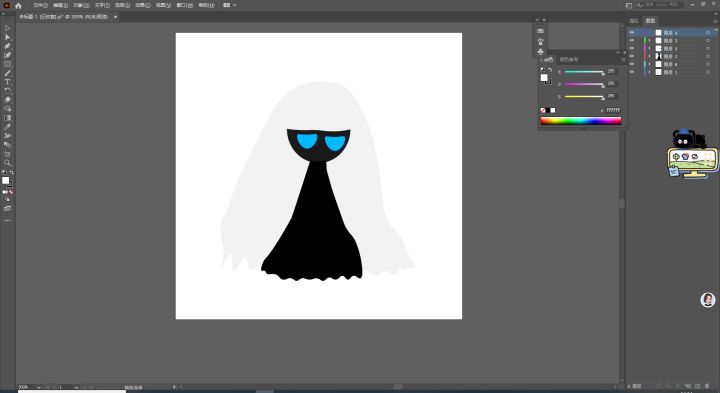Click the target circle of 图层 2
The width and height of the screenshot is (720, 393).
click(x=708, y=56)
